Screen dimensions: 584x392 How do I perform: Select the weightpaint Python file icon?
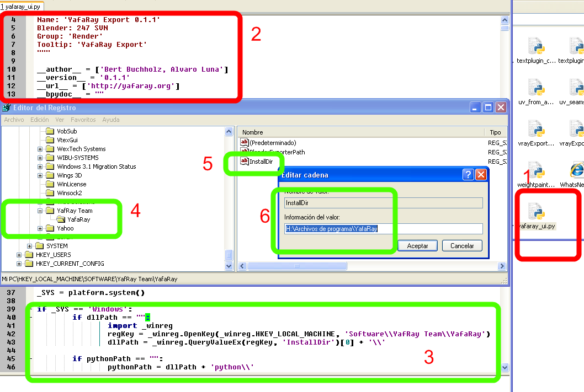click(x=537, y=170)
